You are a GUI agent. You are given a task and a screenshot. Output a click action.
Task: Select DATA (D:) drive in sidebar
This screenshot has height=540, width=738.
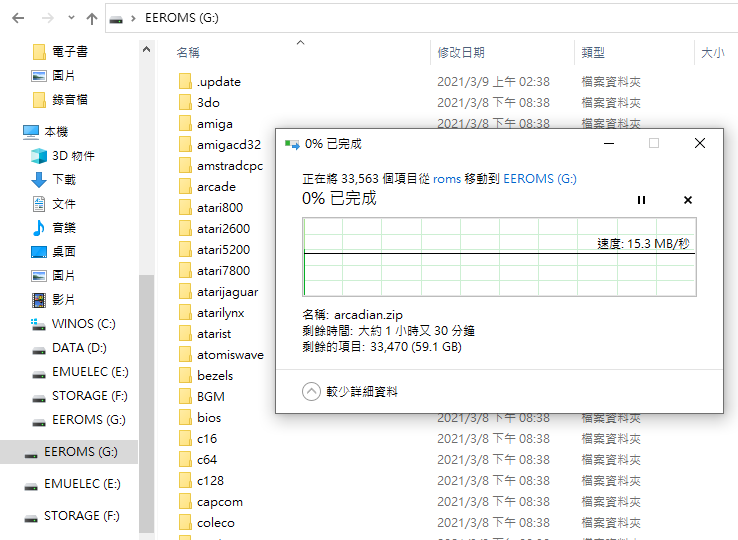tap(79, 347)
